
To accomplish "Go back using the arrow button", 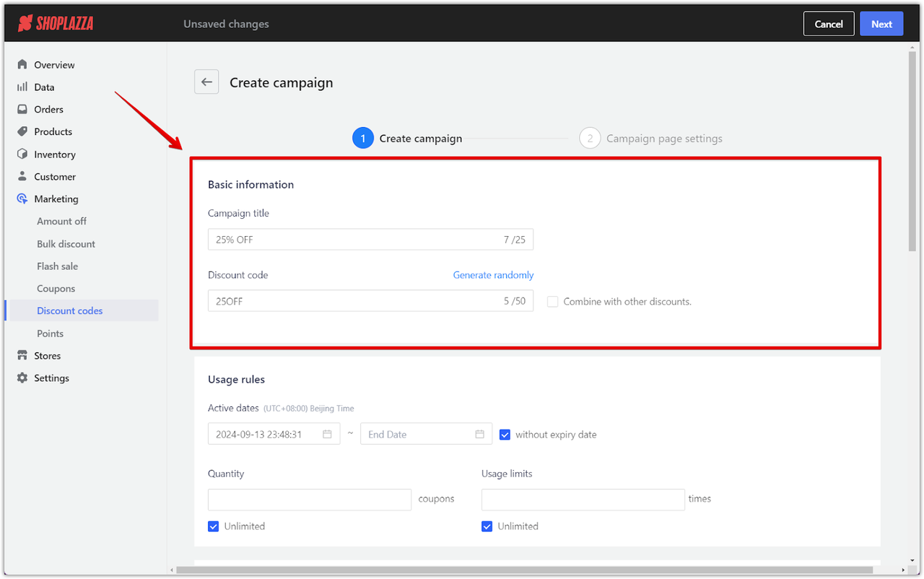I will pos(206,82).
